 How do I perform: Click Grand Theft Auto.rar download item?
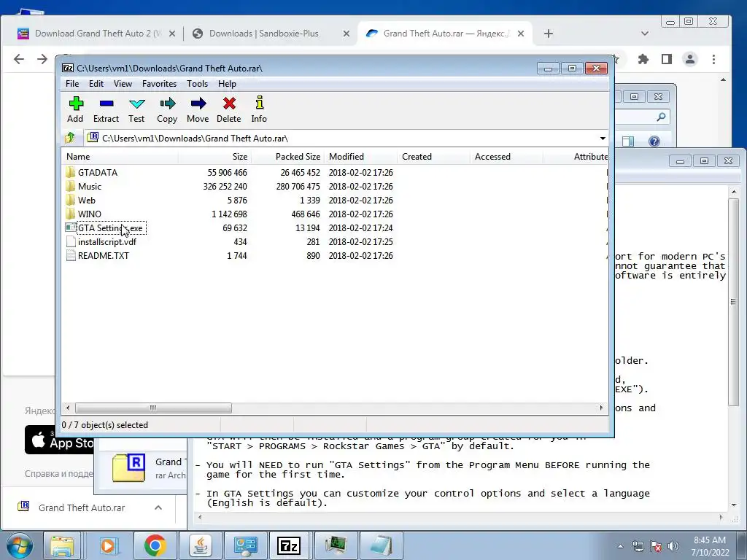(x=82, y=507)
